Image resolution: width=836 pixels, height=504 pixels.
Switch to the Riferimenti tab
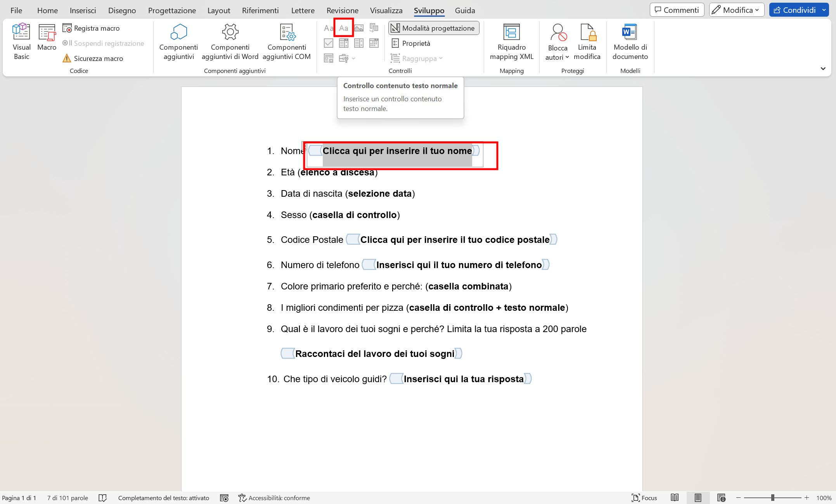tap(260, 10)
